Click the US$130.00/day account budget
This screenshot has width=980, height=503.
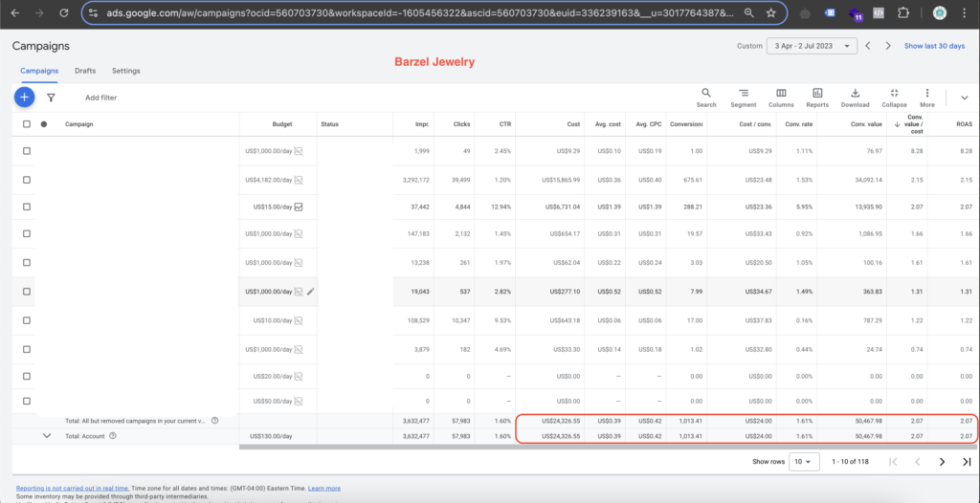[x=270, y=435]
